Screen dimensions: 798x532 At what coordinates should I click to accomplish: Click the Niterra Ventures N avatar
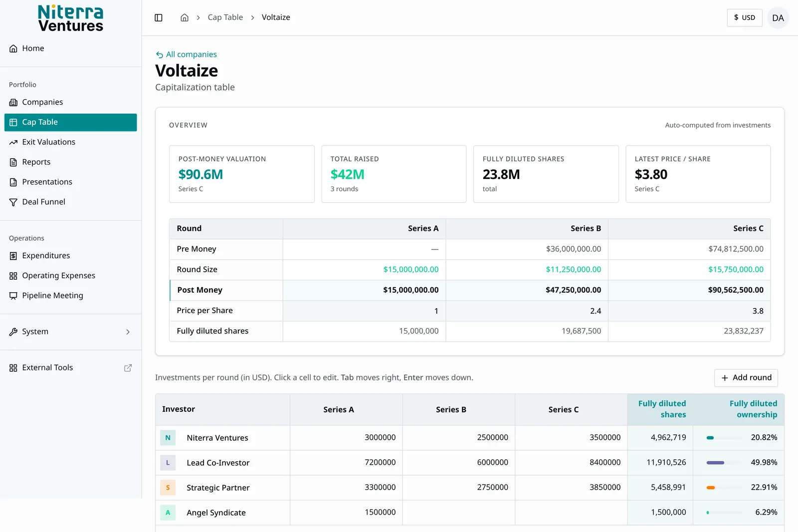click(168, 438)
